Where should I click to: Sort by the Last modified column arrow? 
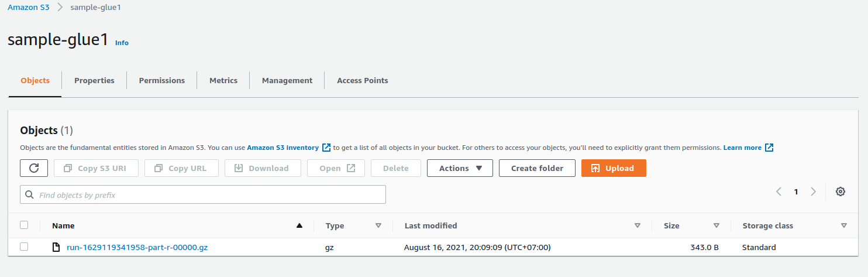point(637,225)
